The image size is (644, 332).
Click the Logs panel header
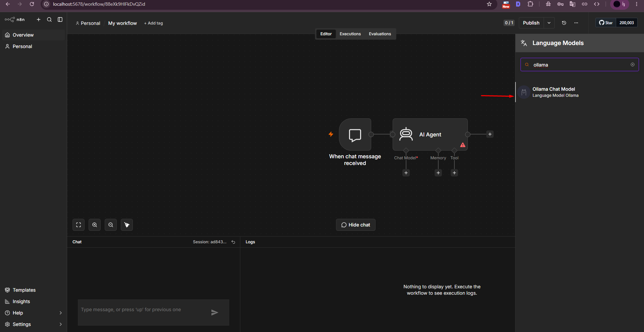pyautogui.click(x=250, y=242)
